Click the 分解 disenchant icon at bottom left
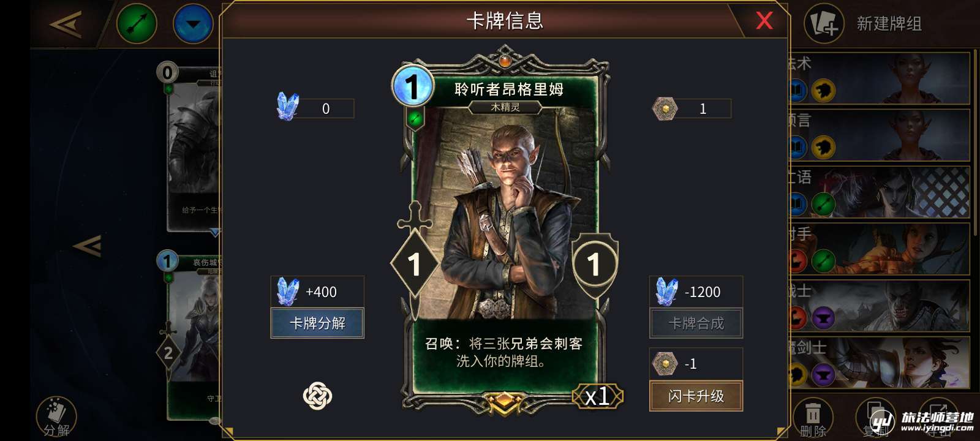This screenshot has height=441, width=980. pos(56,417)
